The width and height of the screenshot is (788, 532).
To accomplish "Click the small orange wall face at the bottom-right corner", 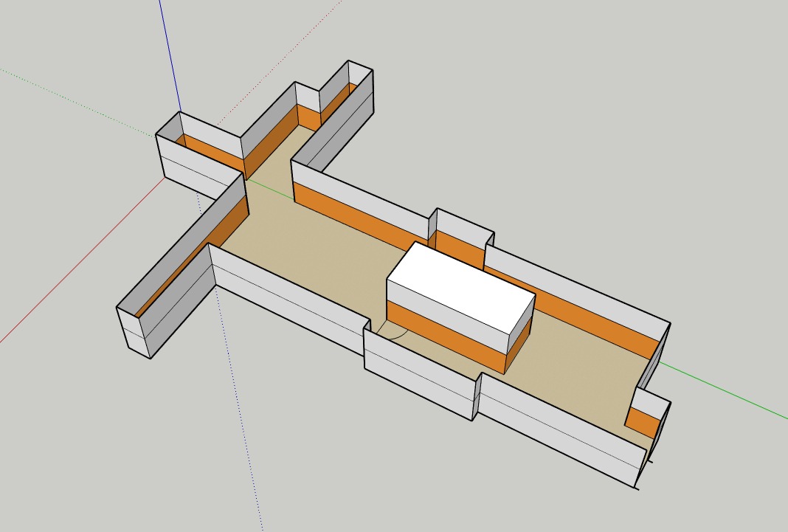I will tap(642, 422).
